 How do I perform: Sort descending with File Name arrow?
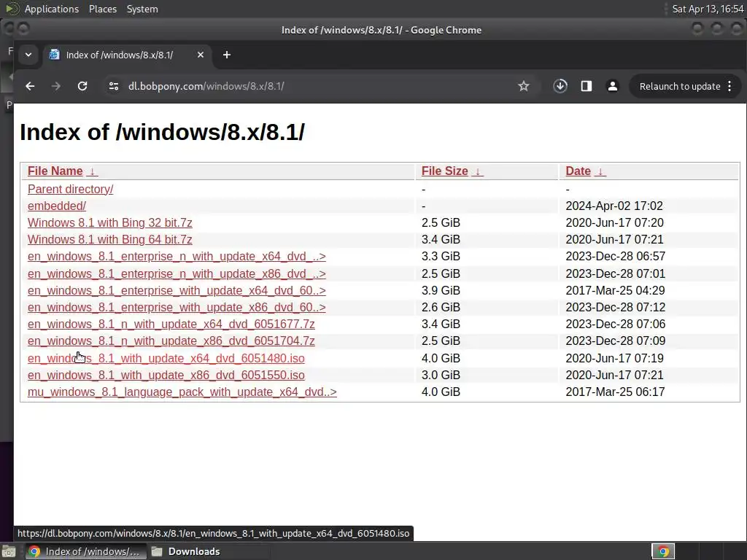93,171
